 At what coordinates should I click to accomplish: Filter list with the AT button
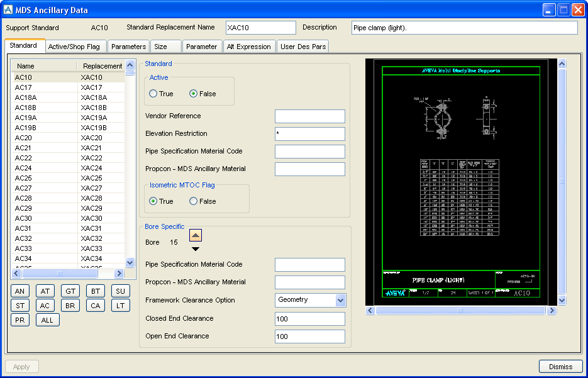pyautogui.click(x=45, y=291)
